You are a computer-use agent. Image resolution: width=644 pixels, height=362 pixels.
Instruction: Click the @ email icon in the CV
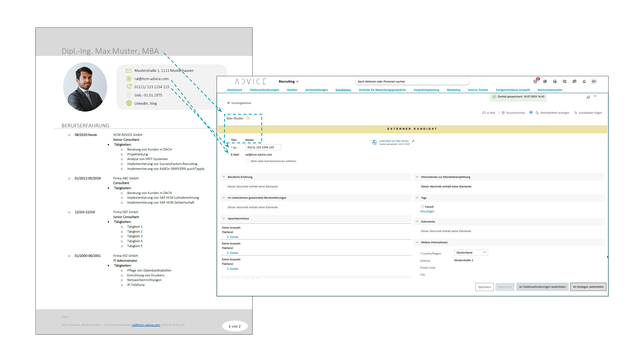129,79
